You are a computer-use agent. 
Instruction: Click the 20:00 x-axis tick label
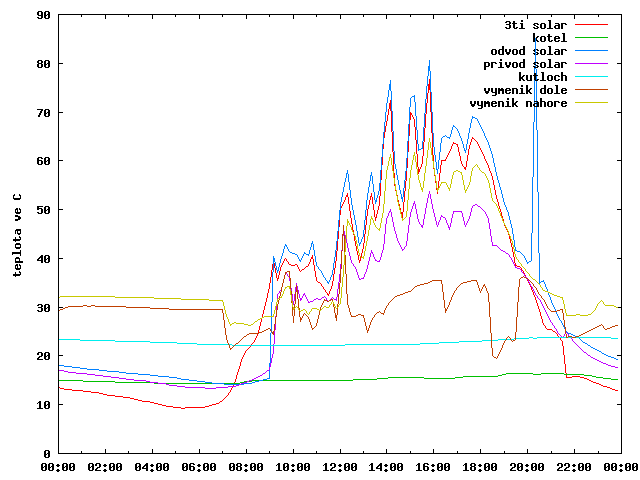coord(527,467)
